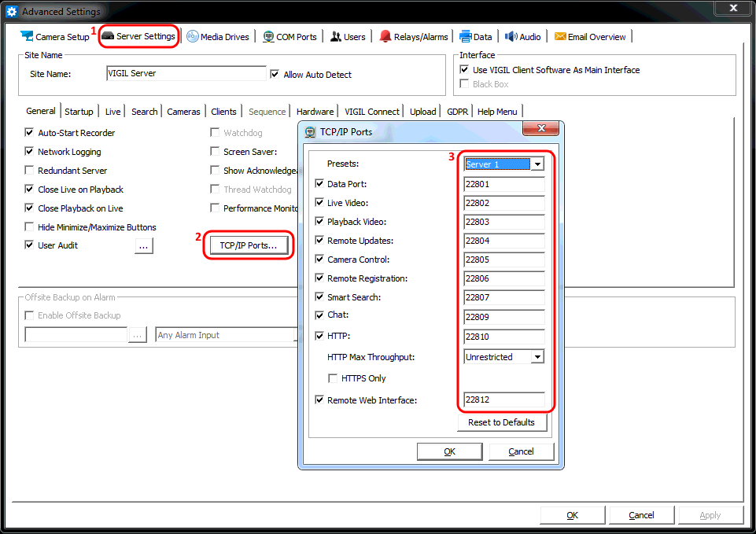Close the TCP/IP Ports dialog

541,128
